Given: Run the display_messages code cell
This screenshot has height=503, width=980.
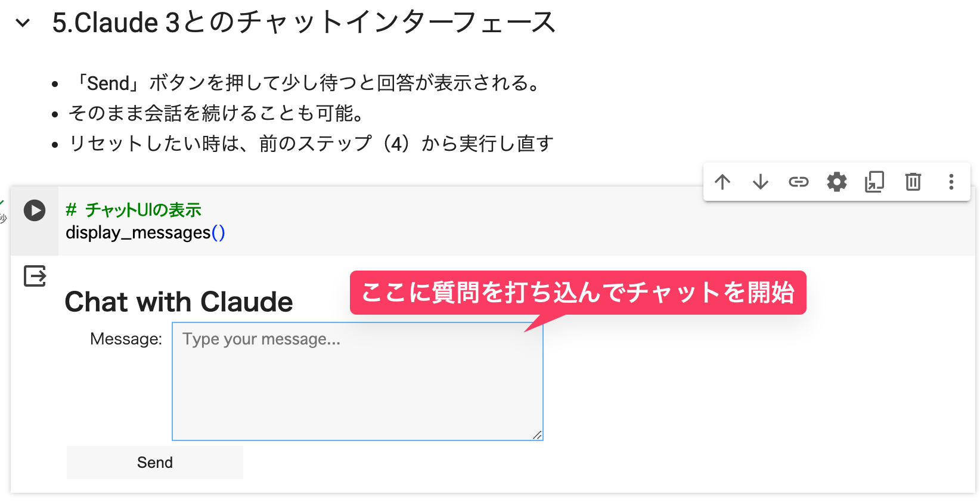Looking at the screenshot, I should [x=35, y=210].
